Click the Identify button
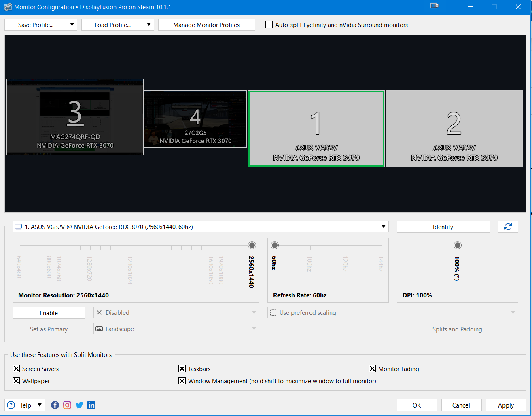The height and width of the screenshot is (416, 532). tap(443, 227)
